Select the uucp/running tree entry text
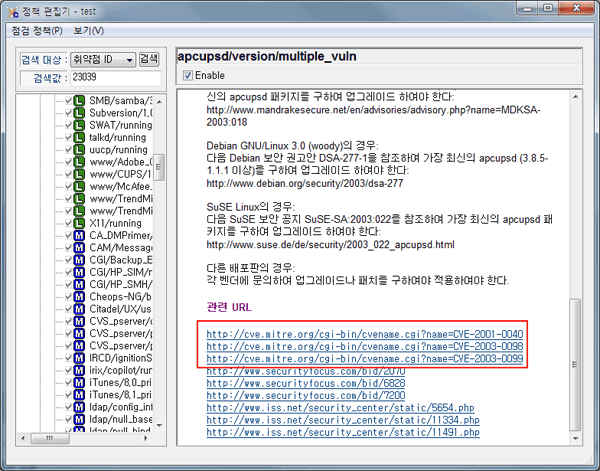Image resolution: width=600 pixels, height=471 pixels. click(118, 150)
